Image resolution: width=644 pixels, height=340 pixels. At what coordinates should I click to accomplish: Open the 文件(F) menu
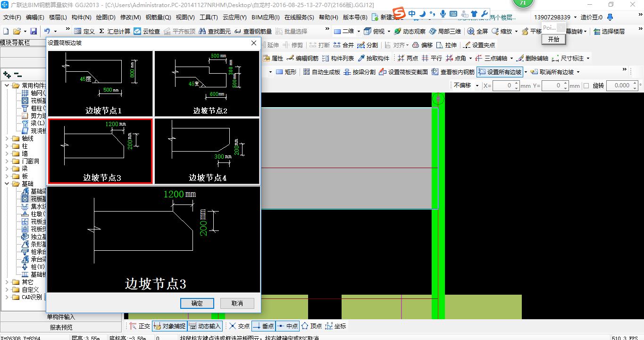point(12,17)
